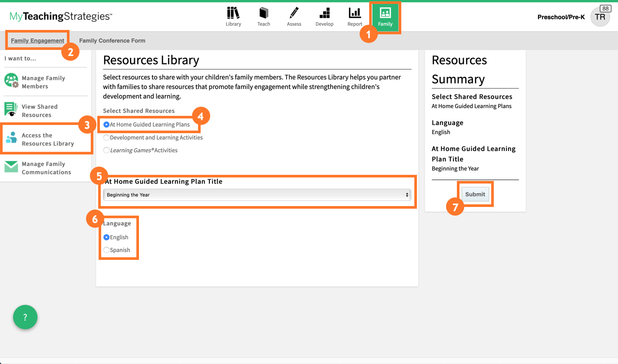Choose Development and Learning Activities option
This screenshot has height=364, width=618.
point(106,138)
